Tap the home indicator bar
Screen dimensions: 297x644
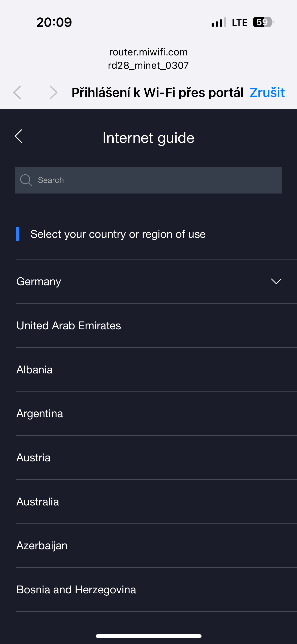pos(148,636)
